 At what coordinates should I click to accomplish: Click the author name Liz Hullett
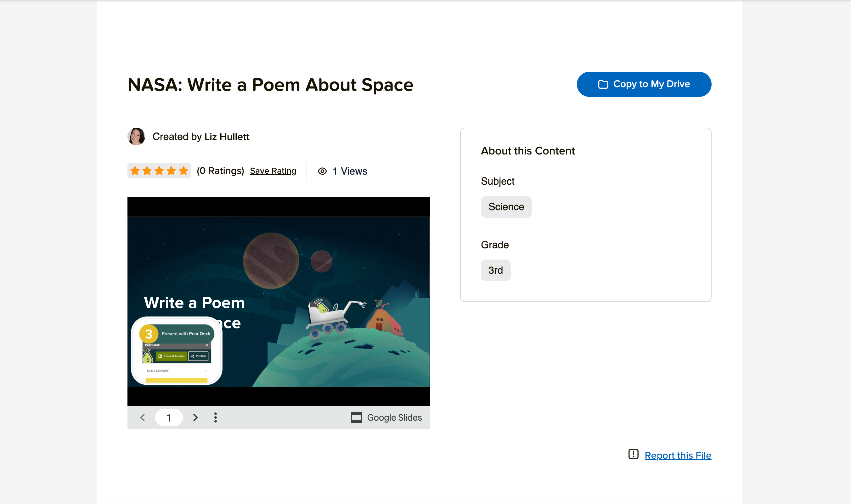227,137
